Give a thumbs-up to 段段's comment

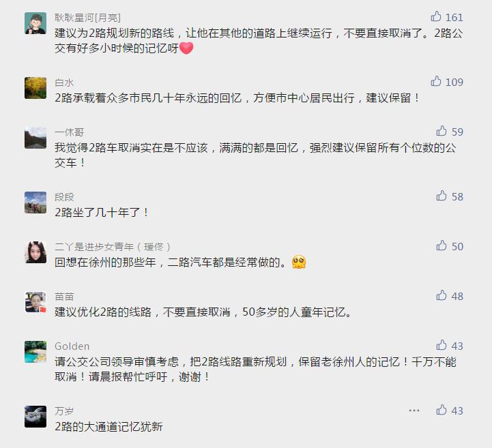(442, 196)
